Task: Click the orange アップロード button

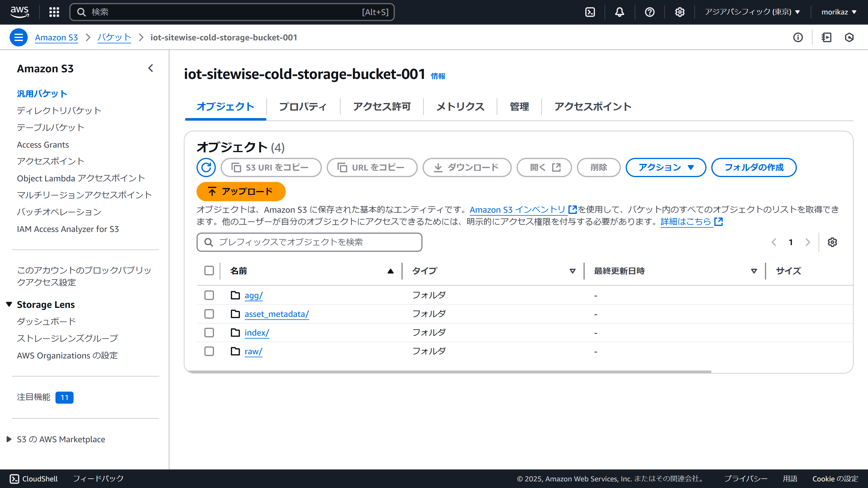Action: click(241, 192)
